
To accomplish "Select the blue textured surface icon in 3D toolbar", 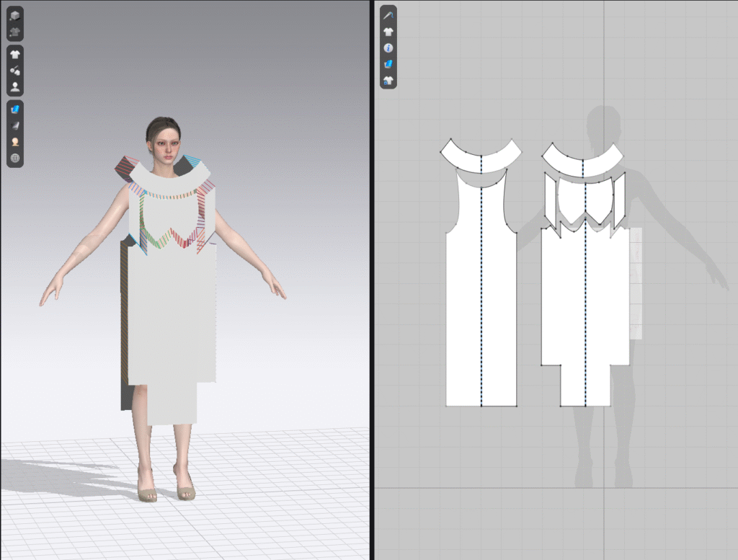I will 15,109.
